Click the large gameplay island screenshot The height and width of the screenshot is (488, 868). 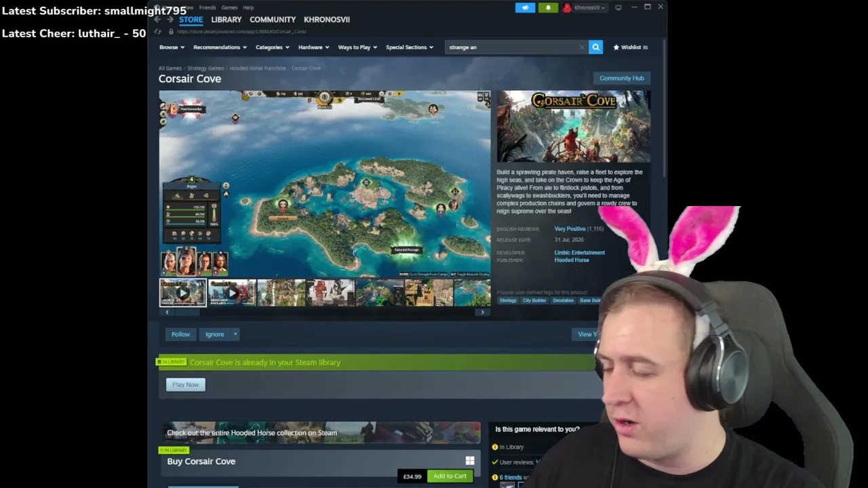point(325,184)
